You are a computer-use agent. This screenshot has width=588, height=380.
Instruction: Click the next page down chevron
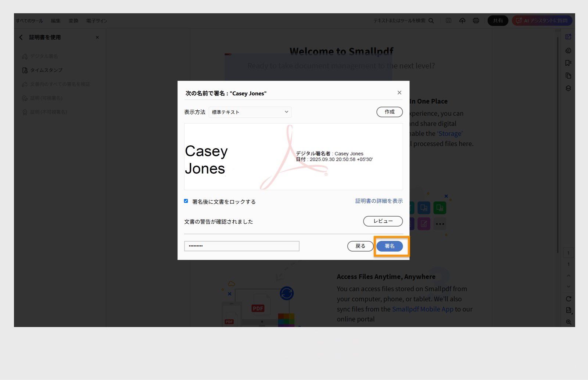[x=569, y=287]
